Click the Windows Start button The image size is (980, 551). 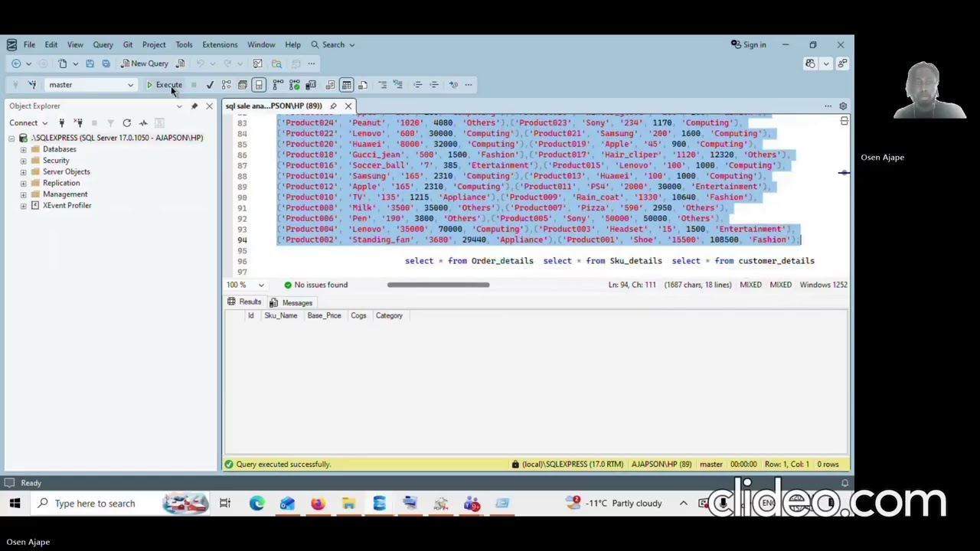pos(15,504)
